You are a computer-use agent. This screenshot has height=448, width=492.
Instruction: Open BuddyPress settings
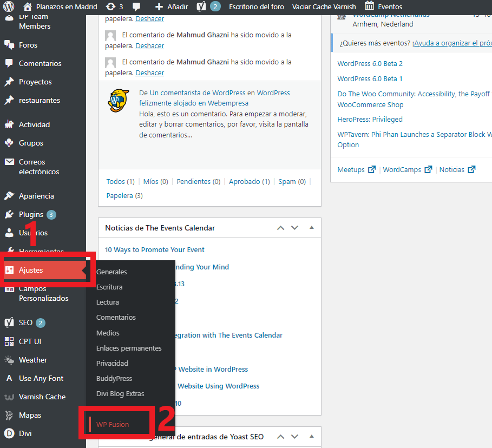[114, 378]
